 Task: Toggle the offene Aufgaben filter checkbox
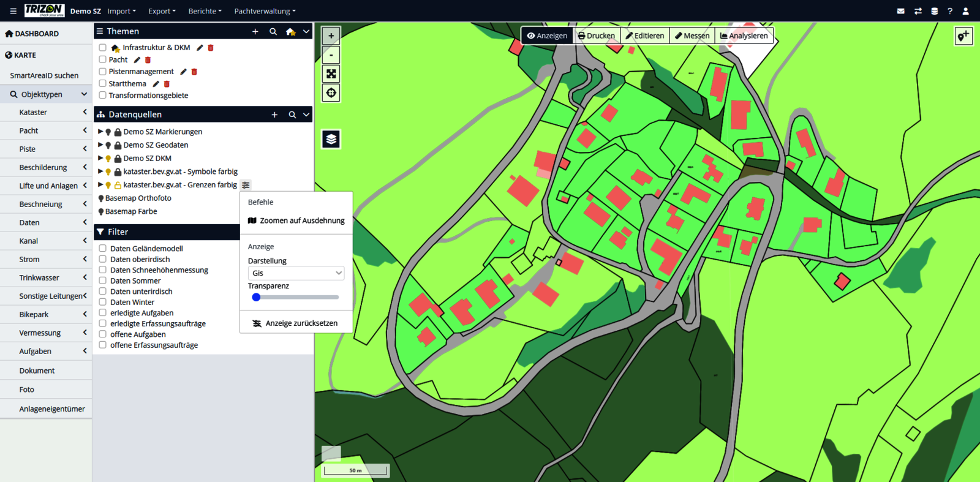tap(103, 334)
